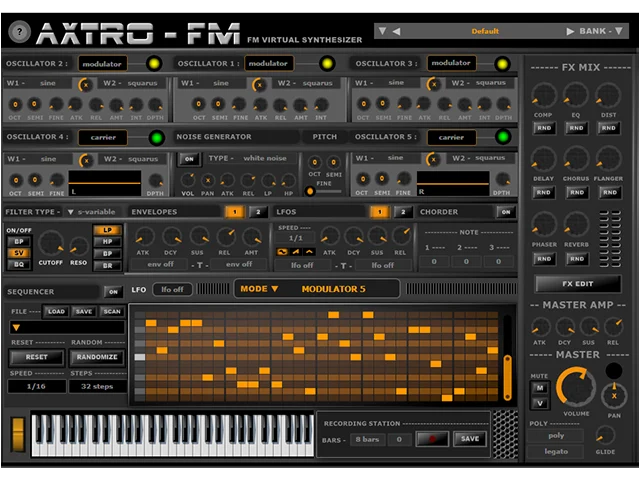Open the sequencer MODE menu
This screenshot has width=640, height=480.
(259, 289)
